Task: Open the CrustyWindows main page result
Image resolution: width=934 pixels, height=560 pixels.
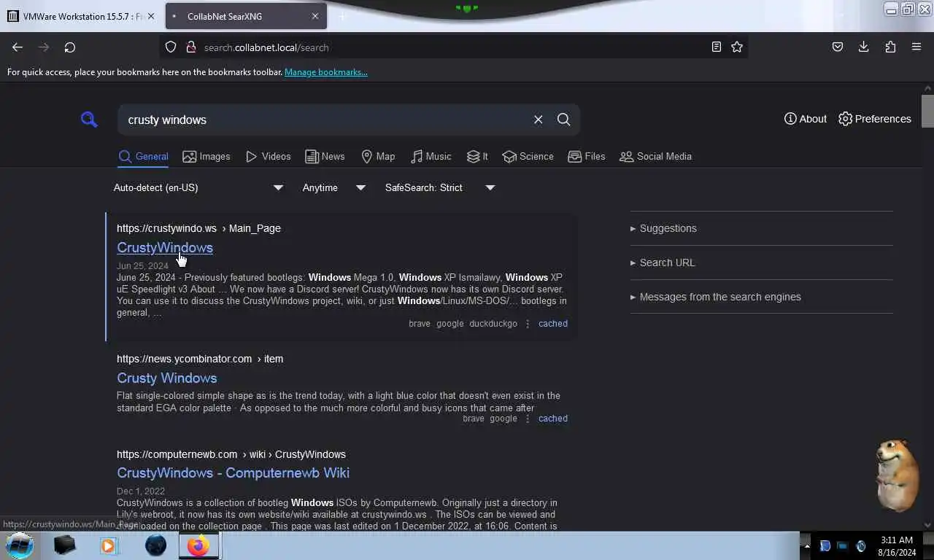Action: tap(165, 247)
